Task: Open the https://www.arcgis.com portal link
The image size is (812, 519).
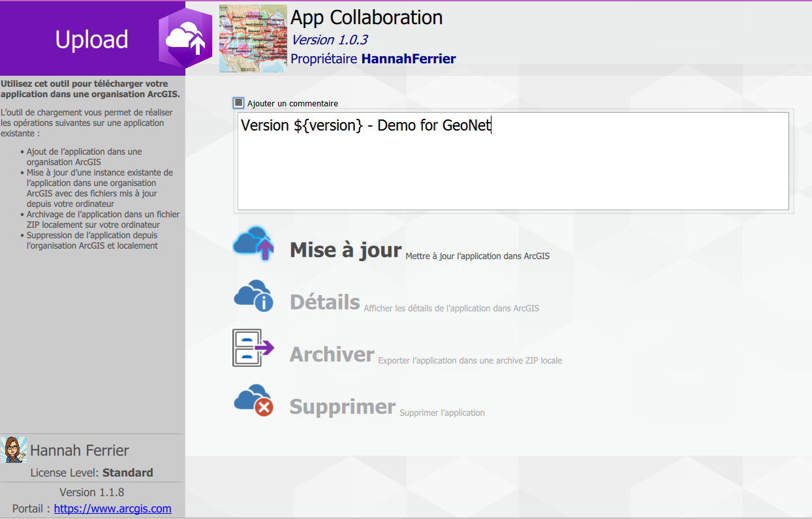Action: pyautogui.click(x=112, y=509)
